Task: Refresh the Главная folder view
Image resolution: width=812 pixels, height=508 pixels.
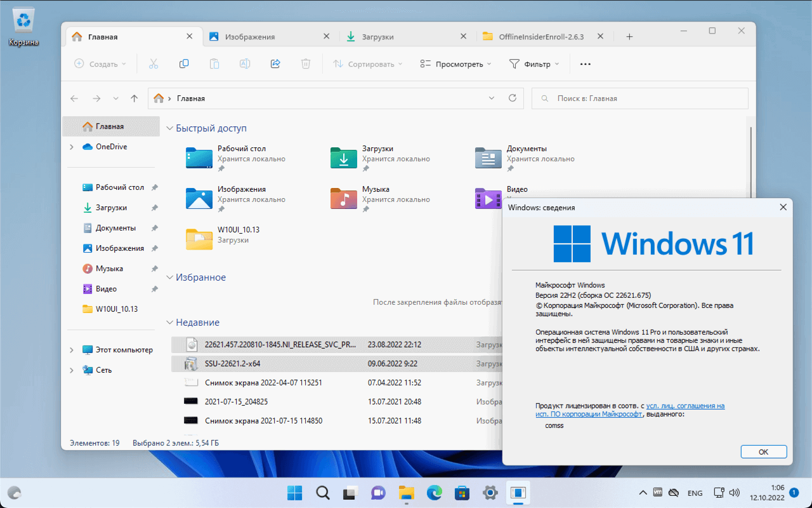Action: tap(513, 98)
